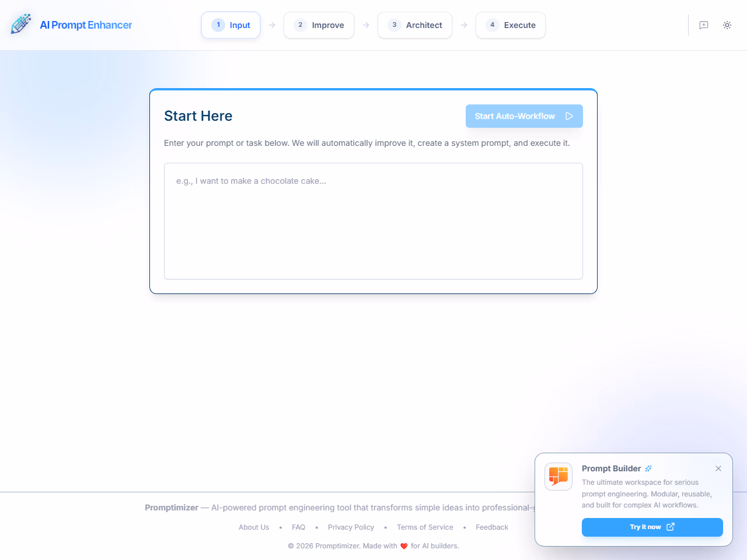
Task: Click the AI Prompt Enhancer pencil logo
Action: pos(21,24)
